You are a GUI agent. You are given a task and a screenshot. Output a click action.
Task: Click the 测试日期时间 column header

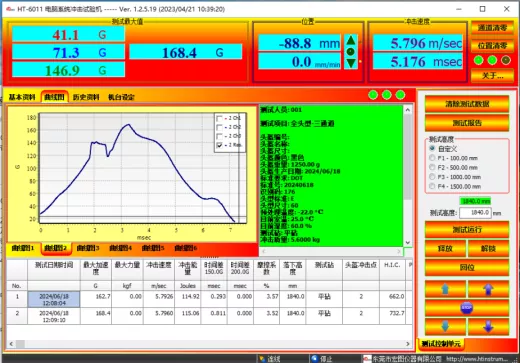pos(54,269)
